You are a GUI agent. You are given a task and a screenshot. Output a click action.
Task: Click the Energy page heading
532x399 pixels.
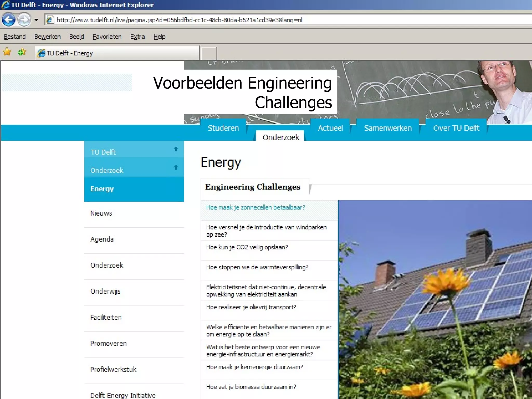tap(221, 163)
